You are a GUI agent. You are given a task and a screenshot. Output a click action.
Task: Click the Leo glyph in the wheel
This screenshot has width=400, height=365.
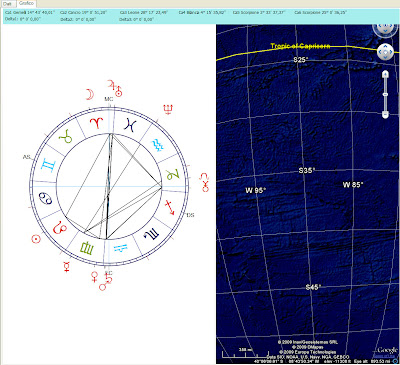coord(60,227)
